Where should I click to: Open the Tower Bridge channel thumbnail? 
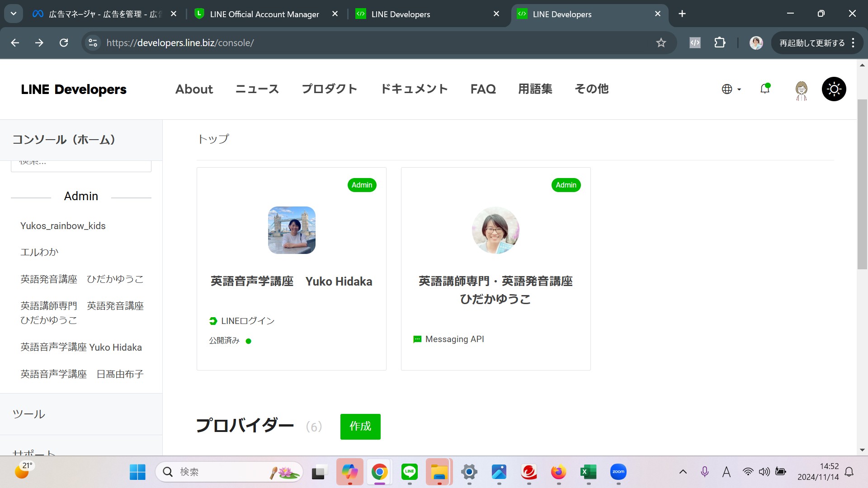click(x=292, y=230)
